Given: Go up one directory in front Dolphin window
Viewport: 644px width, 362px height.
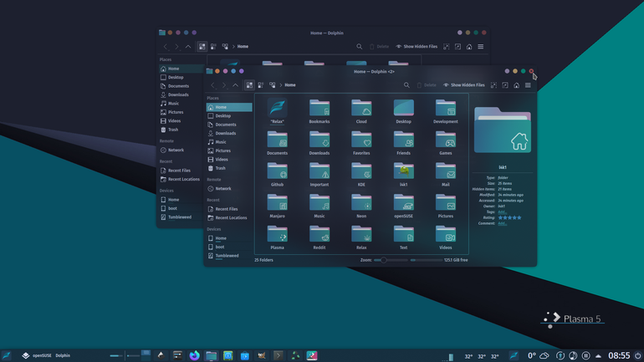Looking at the screenshot, I should coord(235,85).
